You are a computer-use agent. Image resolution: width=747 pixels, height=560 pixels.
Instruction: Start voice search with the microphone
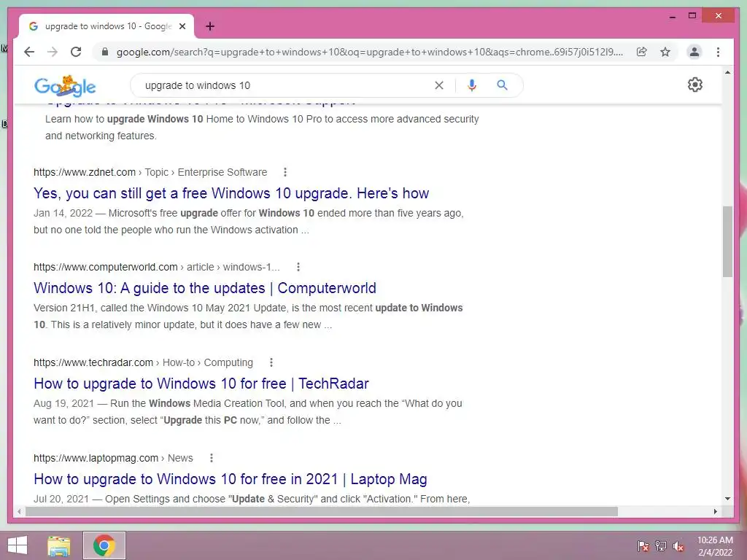(472, 85)
